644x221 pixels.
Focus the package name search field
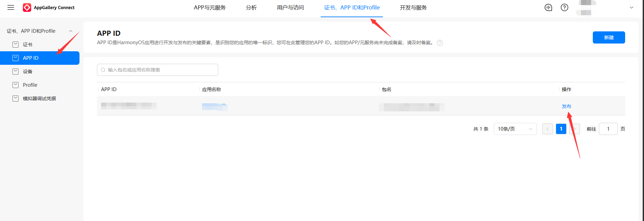(x=158, y=70)
